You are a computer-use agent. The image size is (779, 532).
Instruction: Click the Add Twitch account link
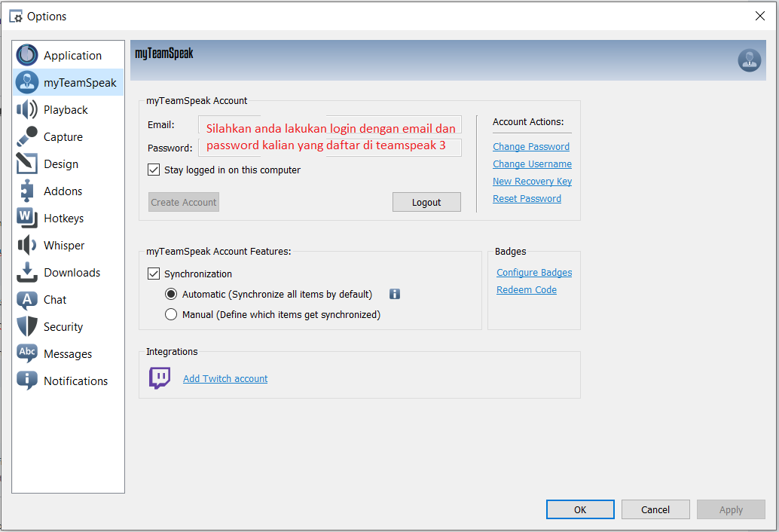point(225,378)
